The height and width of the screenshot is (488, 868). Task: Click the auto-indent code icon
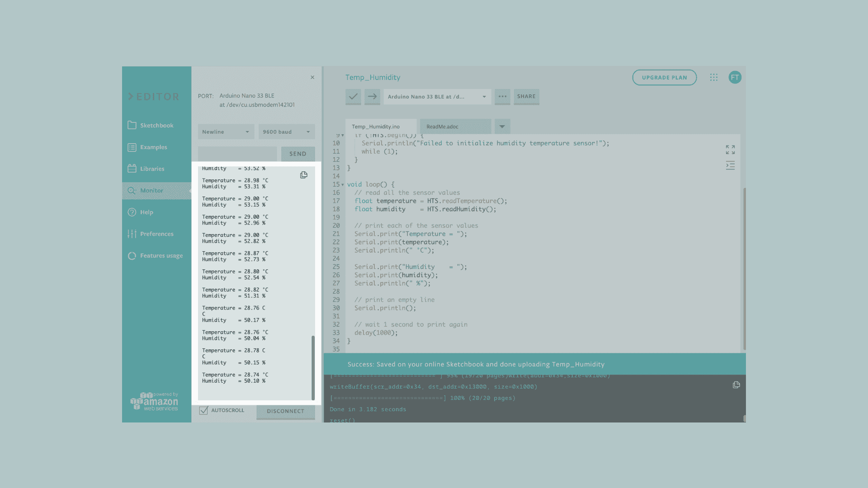pos(730,165)
